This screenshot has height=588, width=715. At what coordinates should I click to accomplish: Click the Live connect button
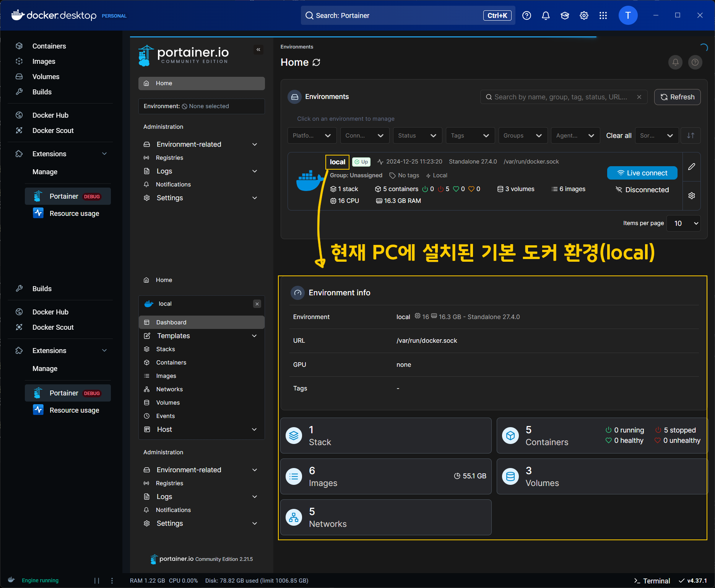(x=642, y=173)
